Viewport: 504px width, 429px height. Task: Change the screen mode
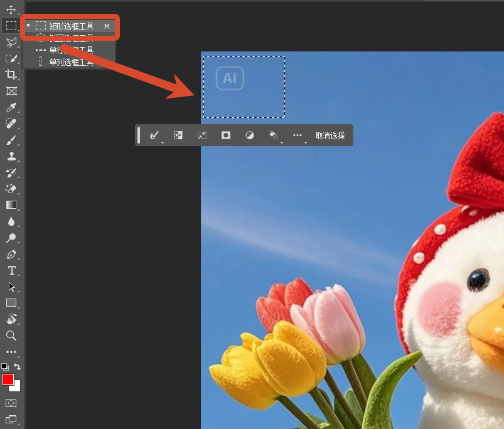pos(11,419)
